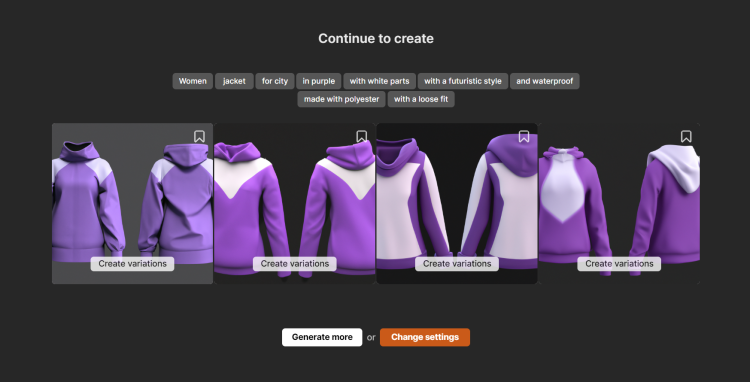Click the in purple tag

(319, 81)
